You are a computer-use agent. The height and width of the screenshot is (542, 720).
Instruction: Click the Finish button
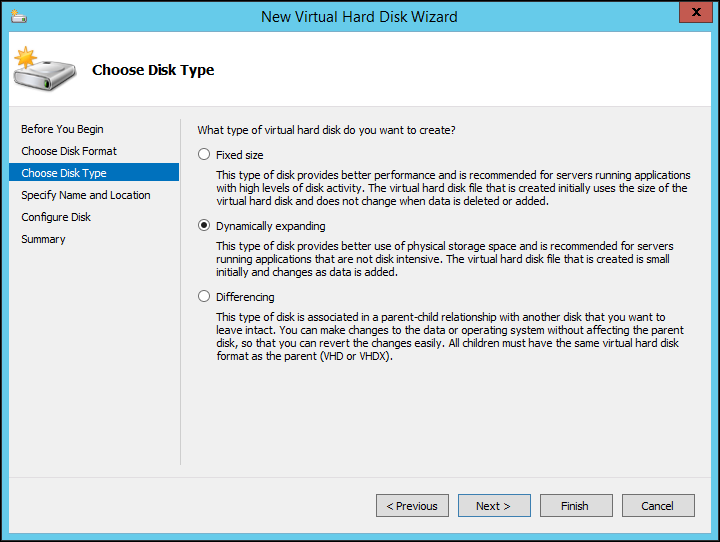575,506
